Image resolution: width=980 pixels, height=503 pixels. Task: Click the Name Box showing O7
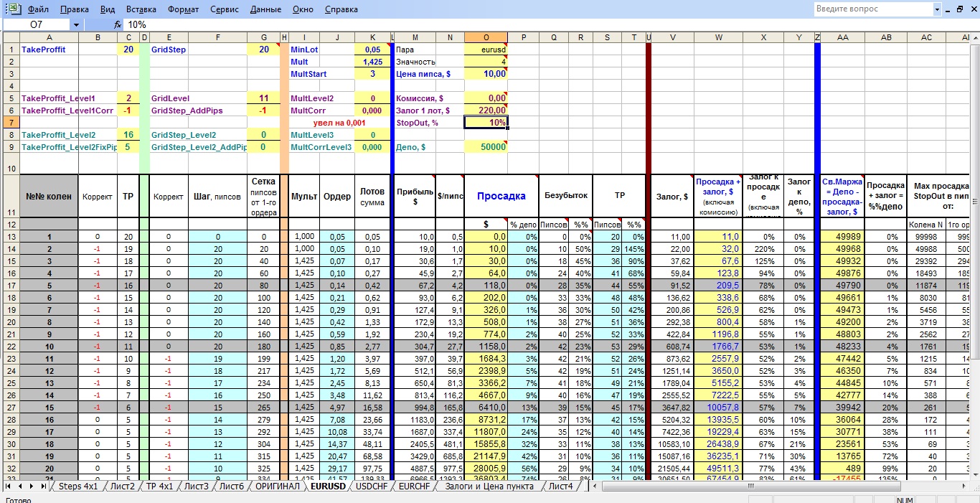point(36,24)
